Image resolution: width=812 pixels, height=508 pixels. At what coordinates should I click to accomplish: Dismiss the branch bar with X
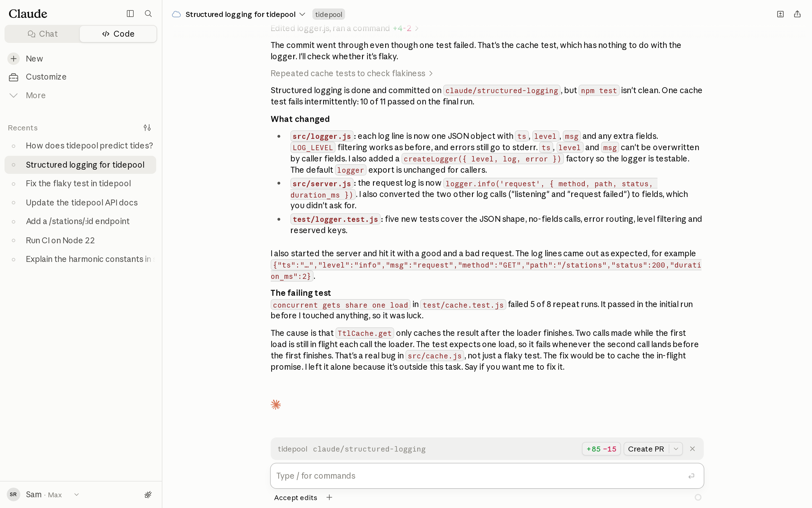click(x=692, y=449)
